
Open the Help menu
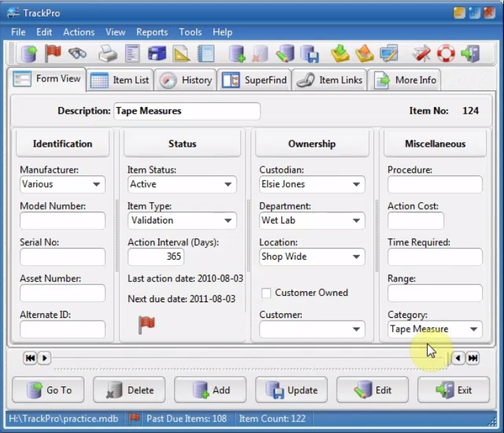coord(222,32)
